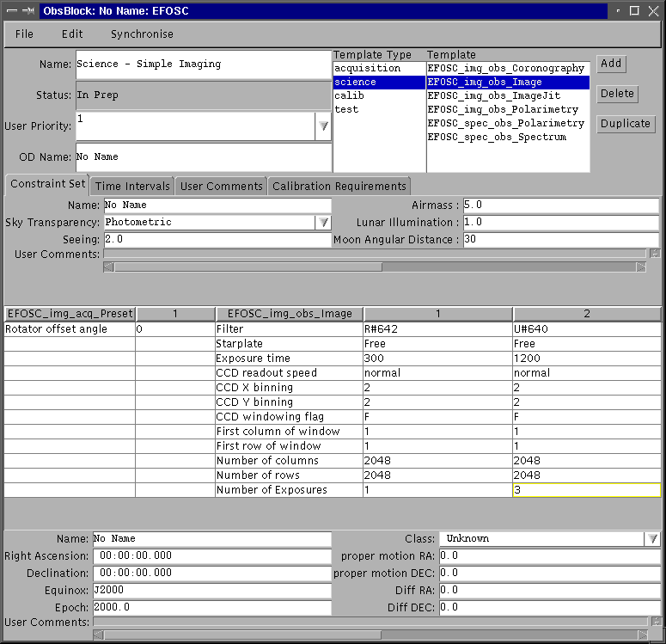
Task: Click the Right Ascension input field
Action: click(211, 556)
